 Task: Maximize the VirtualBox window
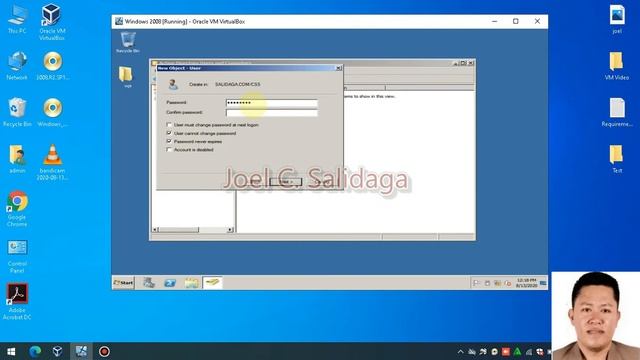click(x=516, y=21)
